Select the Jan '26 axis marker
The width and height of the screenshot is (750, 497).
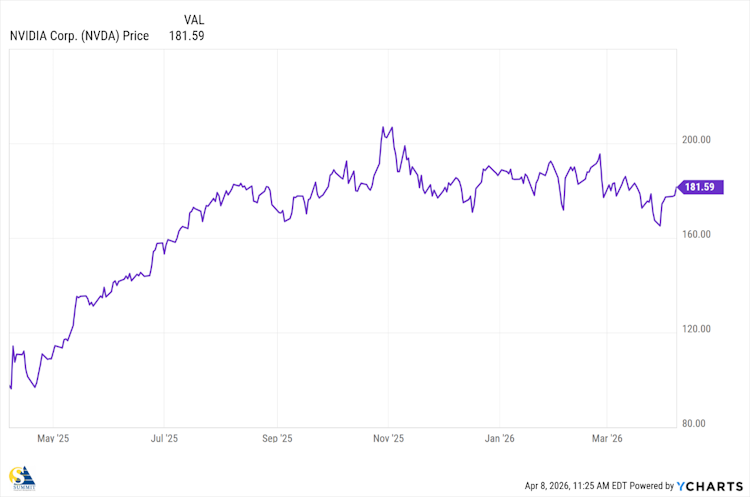point(499,438)
